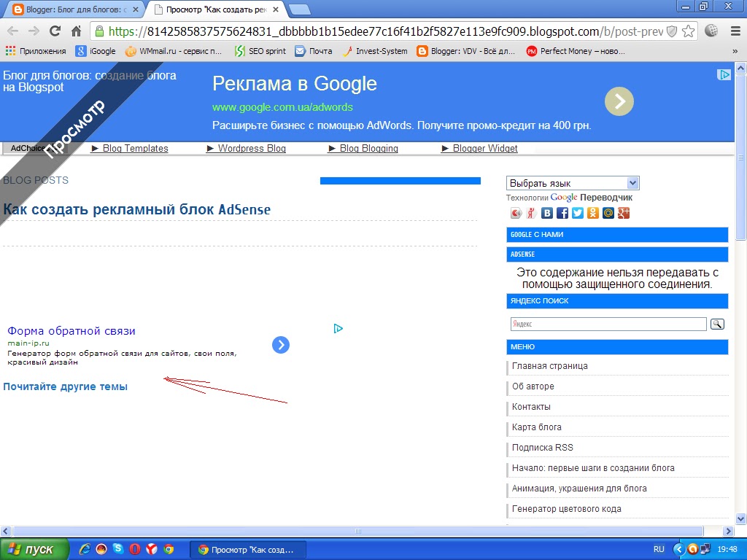The height and width of the screenshot is (560, 747).
Task: Launch Yandex browser from quick launch
Action: (x=152, y=549)
